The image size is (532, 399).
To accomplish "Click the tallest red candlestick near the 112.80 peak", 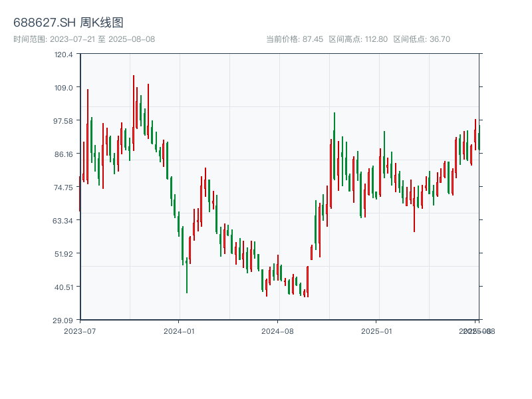I will tap(134, 113).
